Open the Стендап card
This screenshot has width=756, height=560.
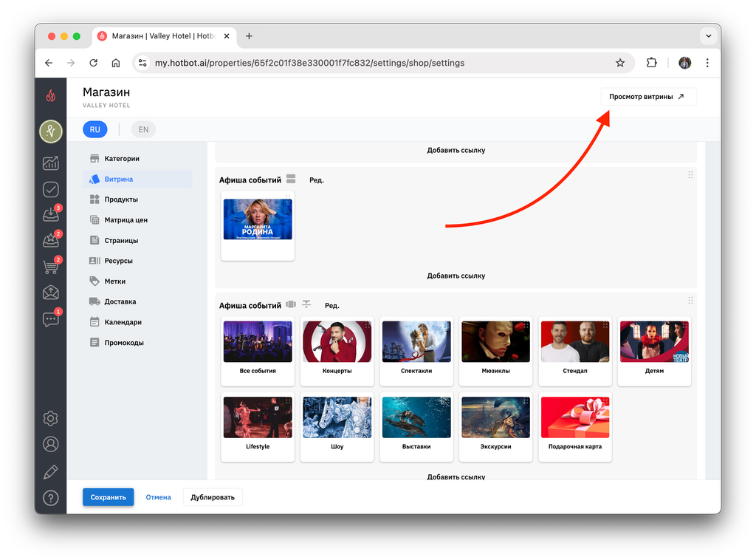click(575, 351)
